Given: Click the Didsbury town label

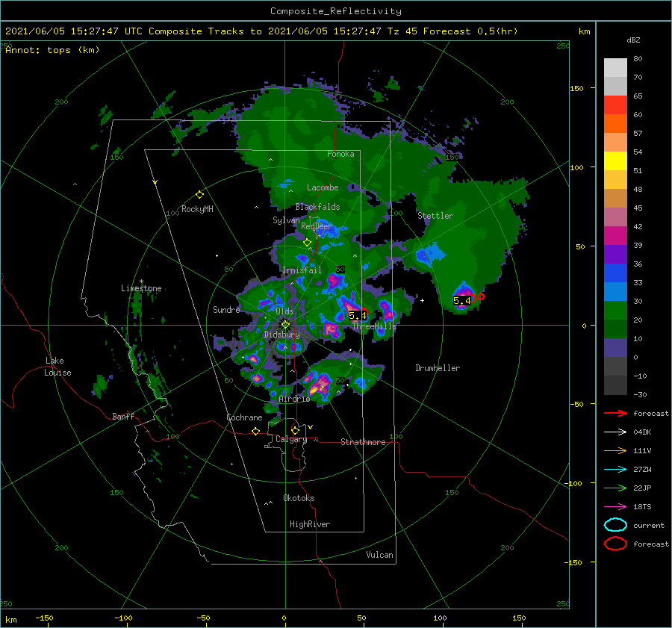Looking at the screenshot, I should 281,335.
